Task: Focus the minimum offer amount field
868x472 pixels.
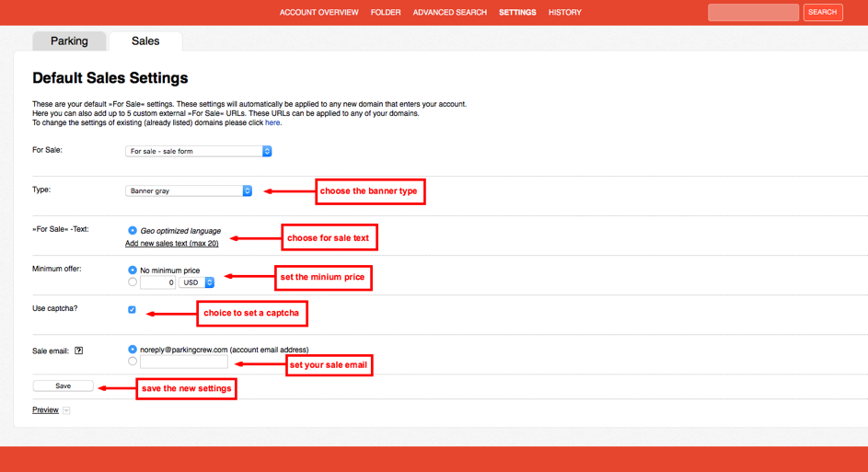Action: [157, 282]
